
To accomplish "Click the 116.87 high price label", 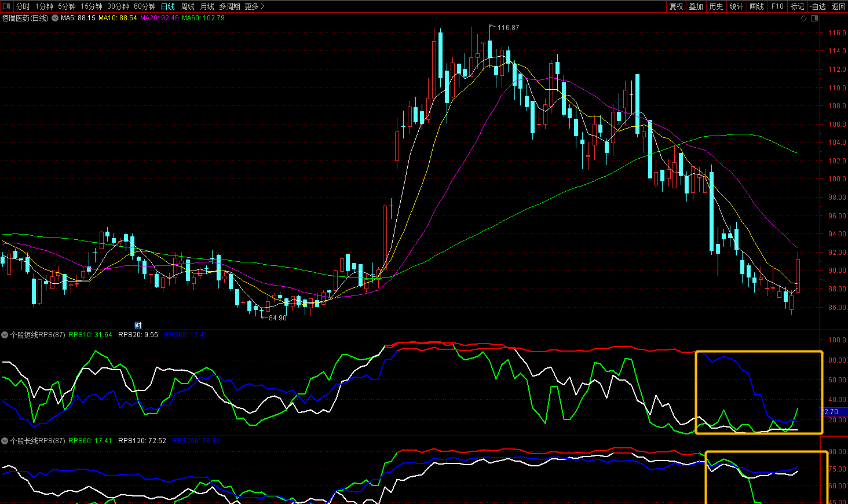I will pos(508,28).
